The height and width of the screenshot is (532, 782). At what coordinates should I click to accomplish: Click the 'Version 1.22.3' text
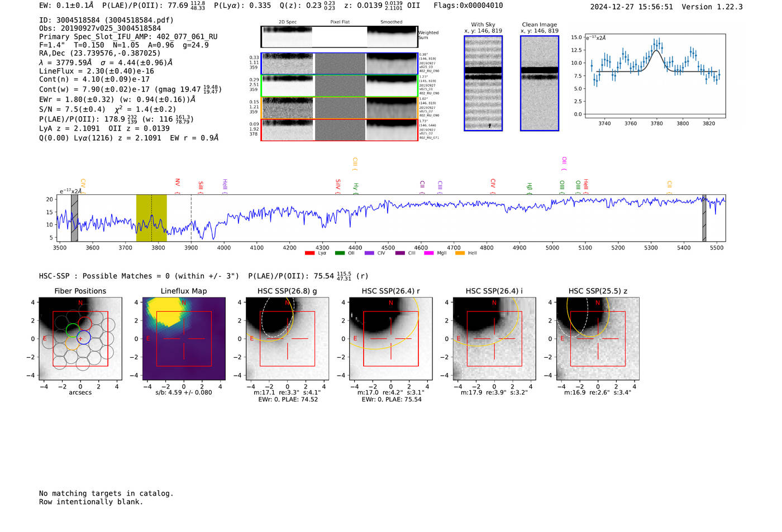pos(712,7)
